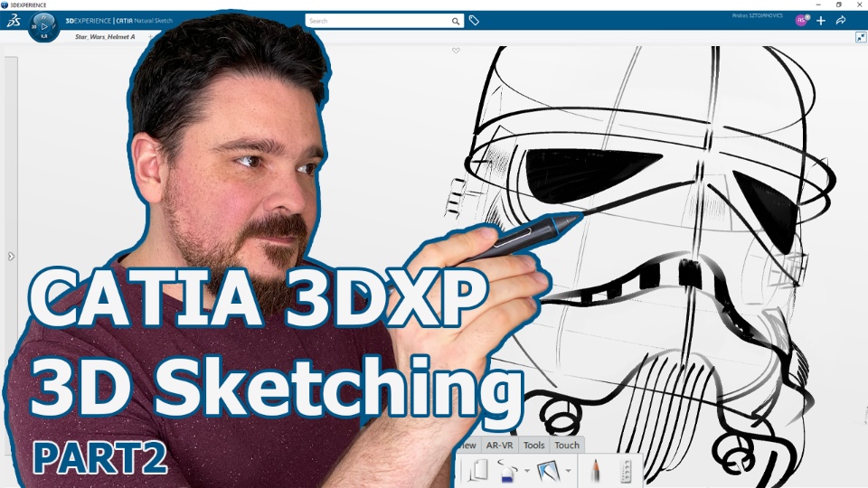The height and width of the screenshot is (488, 868).
Task: Select the pencil brush tool
Action: point(596,471)
